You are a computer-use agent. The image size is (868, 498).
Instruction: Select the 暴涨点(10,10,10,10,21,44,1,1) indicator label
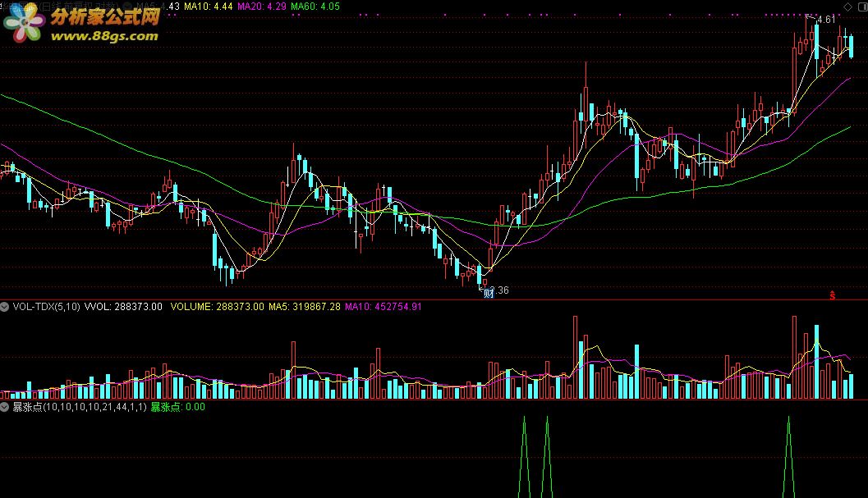[x=79, y=407]
